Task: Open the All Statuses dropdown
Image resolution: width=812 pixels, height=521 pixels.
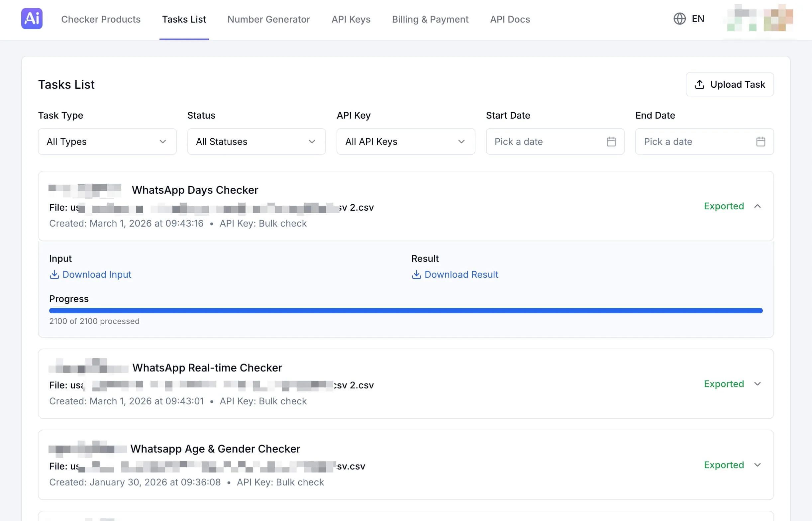Action: click(256, 142)
